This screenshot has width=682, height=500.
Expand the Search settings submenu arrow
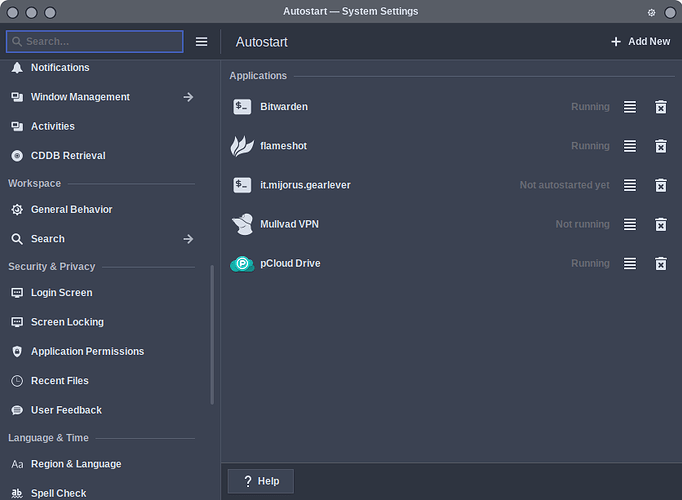point(188,239)
